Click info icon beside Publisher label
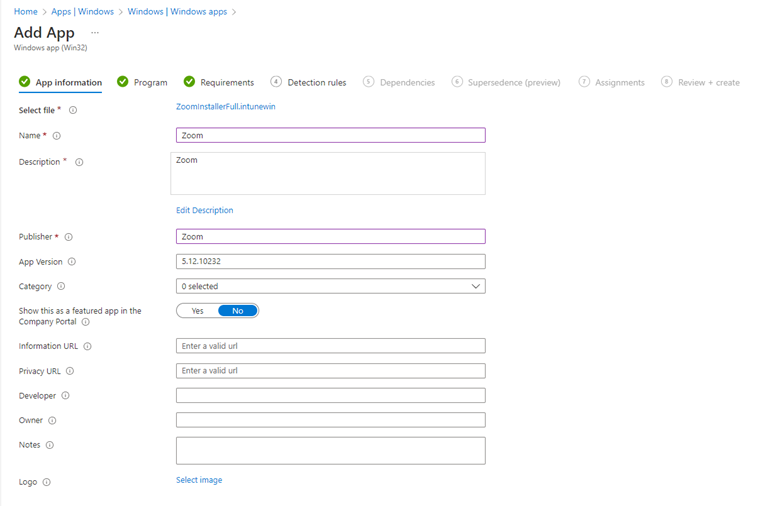This screenshot has height=506, width=780. click(x=69, y=237)
